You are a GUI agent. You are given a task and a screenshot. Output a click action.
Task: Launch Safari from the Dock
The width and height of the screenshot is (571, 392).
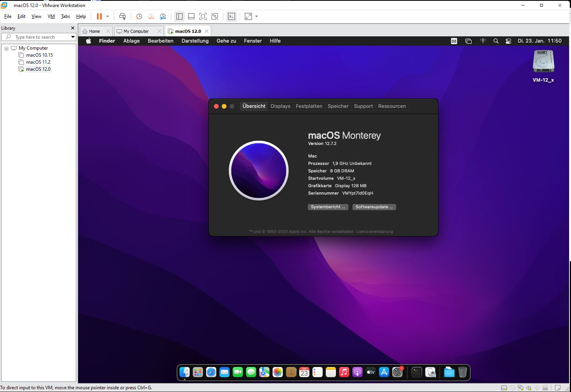pyautogui.click(x=211, y=372)
